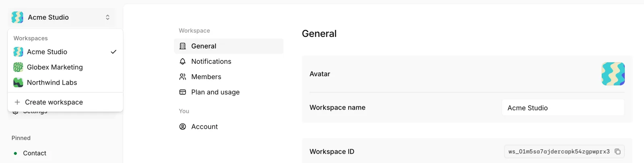This screenshot has width=644, height=163.
Task: Go to Plan and usage settings
Action: coord(229,92)
